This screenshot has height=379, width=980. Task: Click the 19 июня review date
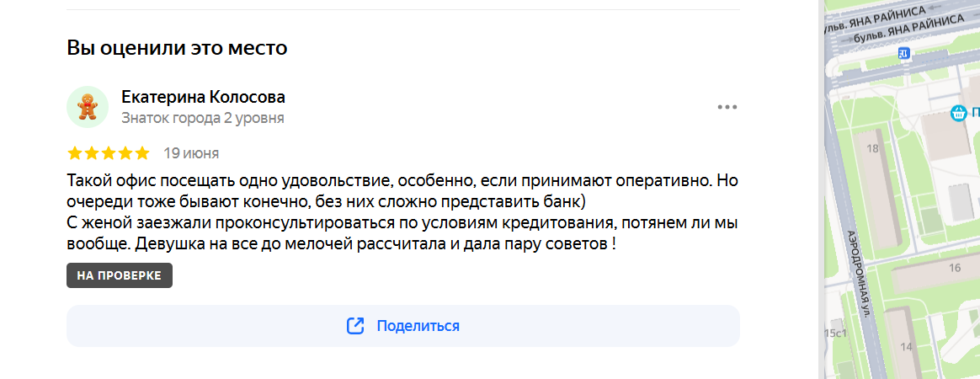(191, 153)
